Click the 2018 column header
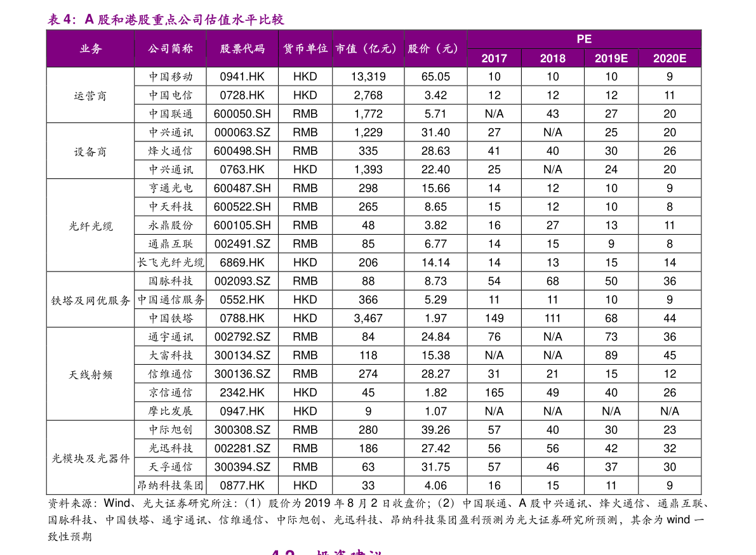Image resolution: width=756 pixels, height=555 pixels. pos(552,58)
